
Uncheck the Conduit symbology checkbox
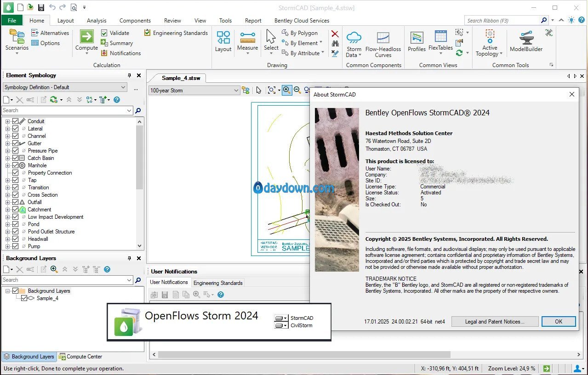(x=16, y=121)
